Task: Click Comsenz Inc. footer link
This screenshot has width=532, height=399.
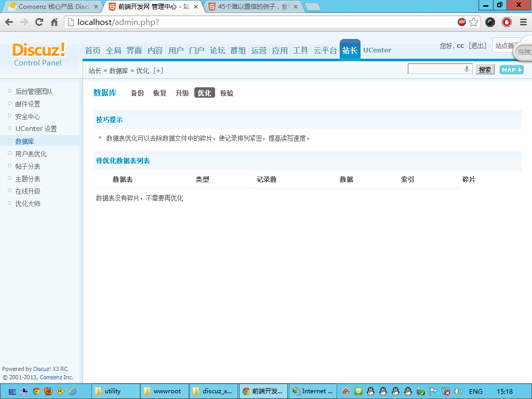Action: coord(56,377)
